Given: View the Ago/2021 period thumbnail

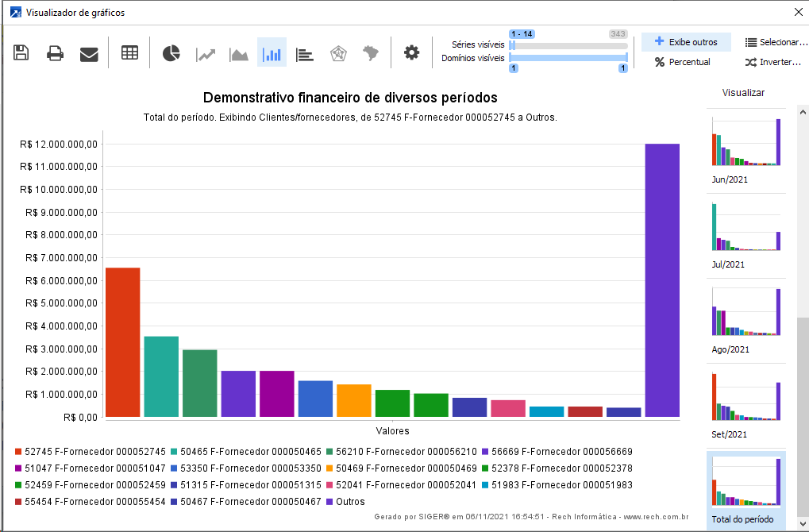Looking at the screenshot, I should [745, 313].
